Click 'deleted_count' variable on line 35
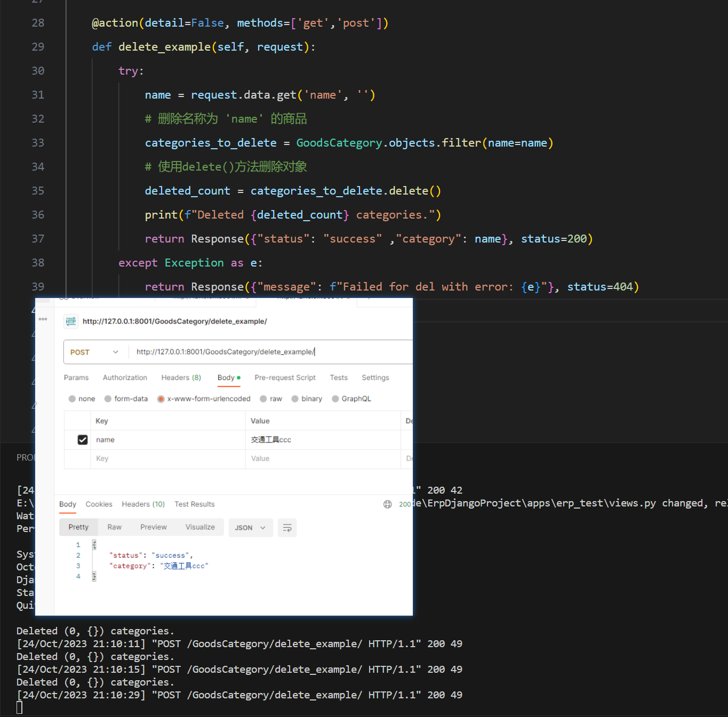 pyautogui.click(x=188, y=191)
